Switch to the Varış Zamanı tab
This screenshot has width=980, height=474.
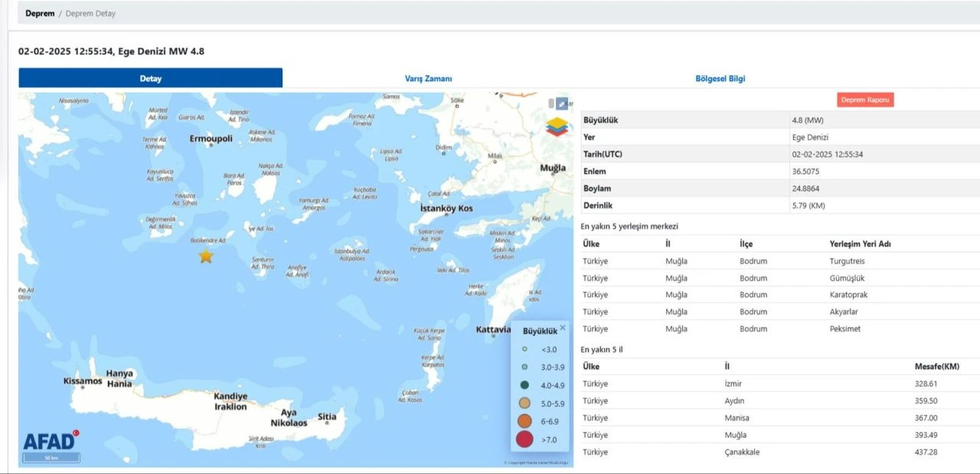click(x=428, y=78)
